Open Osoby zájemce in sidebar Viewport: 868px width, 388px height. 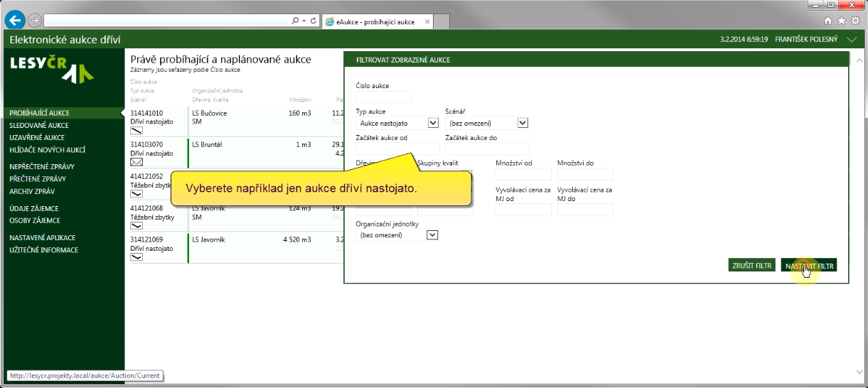click(x=35, y=220)
